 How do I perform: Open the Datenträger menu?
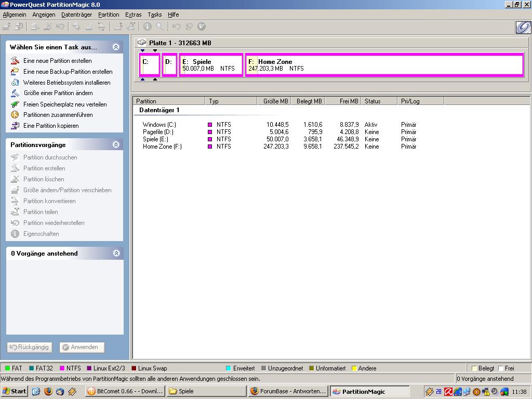click(77, 15)
